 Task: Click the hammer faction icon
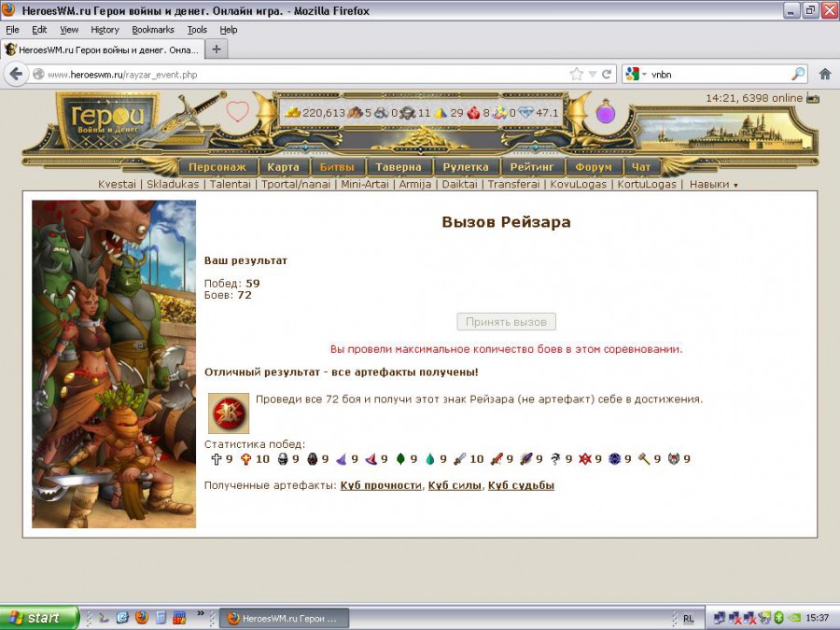point(644,458)
